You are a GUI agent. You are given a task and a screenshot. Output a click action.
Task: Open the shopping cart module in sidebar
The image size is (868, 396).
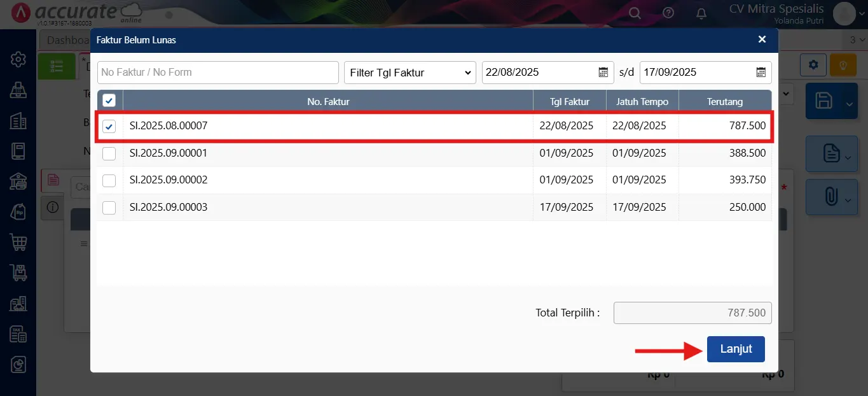coord(18,242)
